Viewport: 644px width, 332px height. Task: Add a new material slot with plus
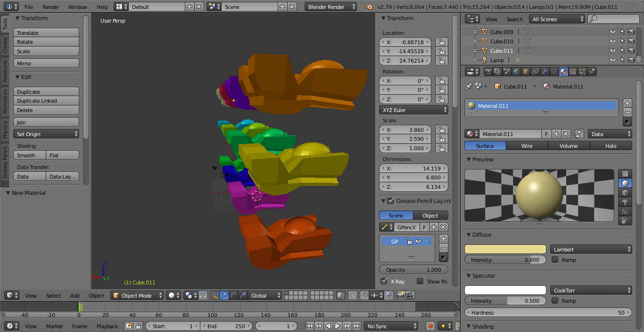pos(627,103)
